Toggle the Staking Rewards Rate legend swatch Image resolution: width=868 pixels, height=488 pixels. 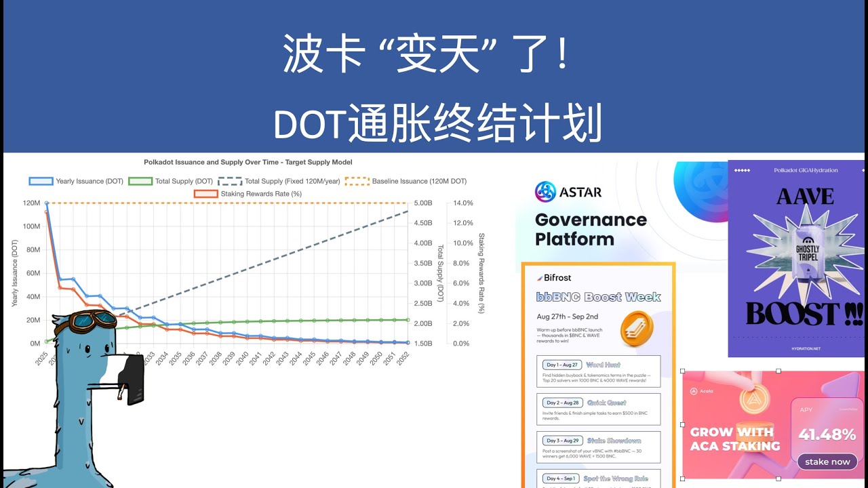(x=205, y=194)
